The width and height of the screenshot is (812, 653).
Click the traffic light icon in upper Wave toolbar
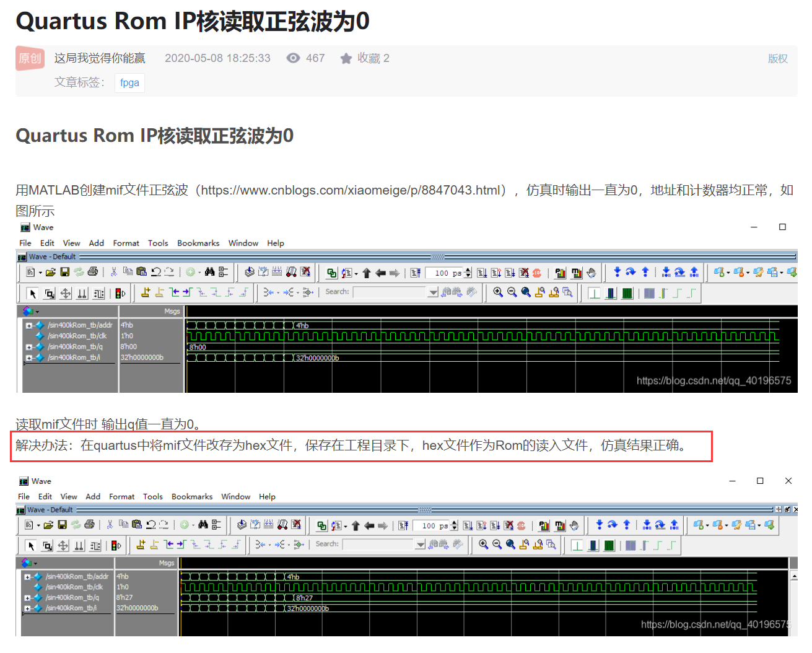(120, 293)
